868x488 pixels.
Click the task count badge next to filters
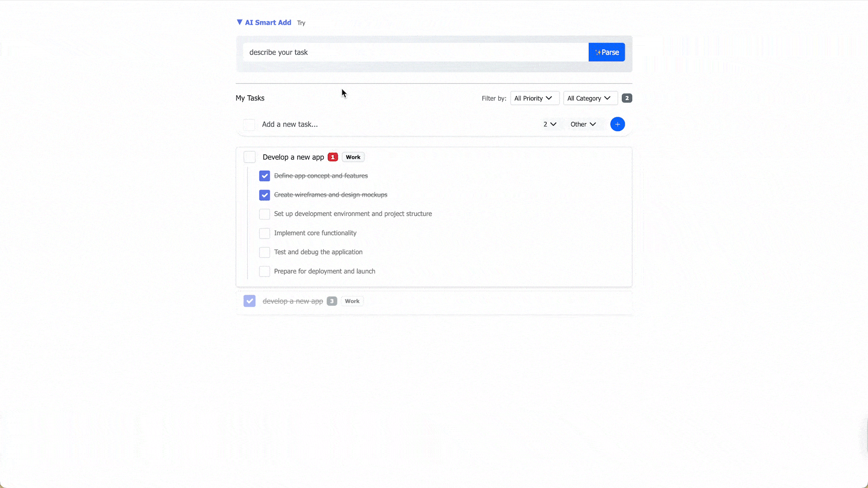627,98
